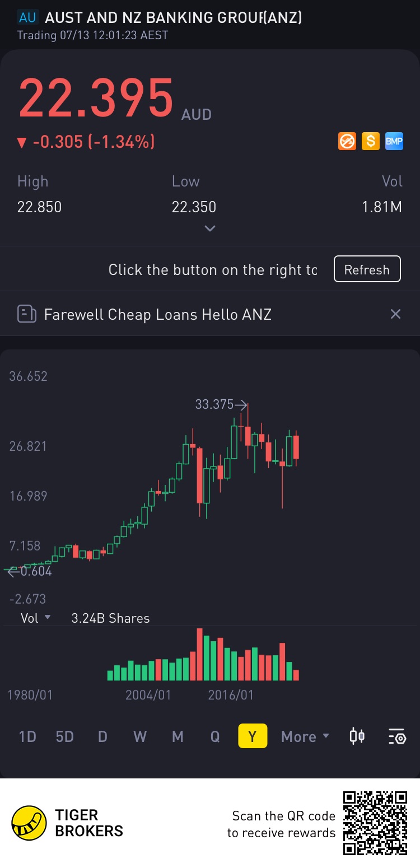Open chart indicator settings icon
This screenshot has height=868, width=420.
[x=396, y=736]
